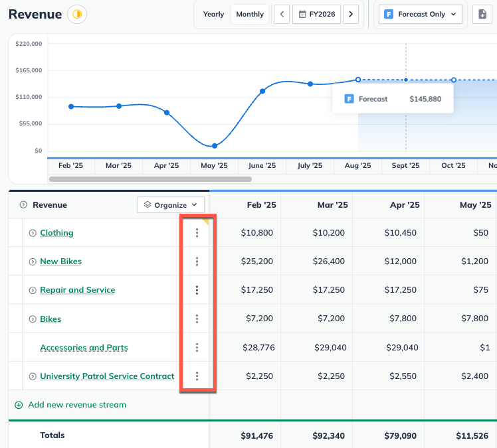This screenshot has width=497, height=448.
Task: Click the Forecast $145,880 tooltip
Action: click(393, 99)
